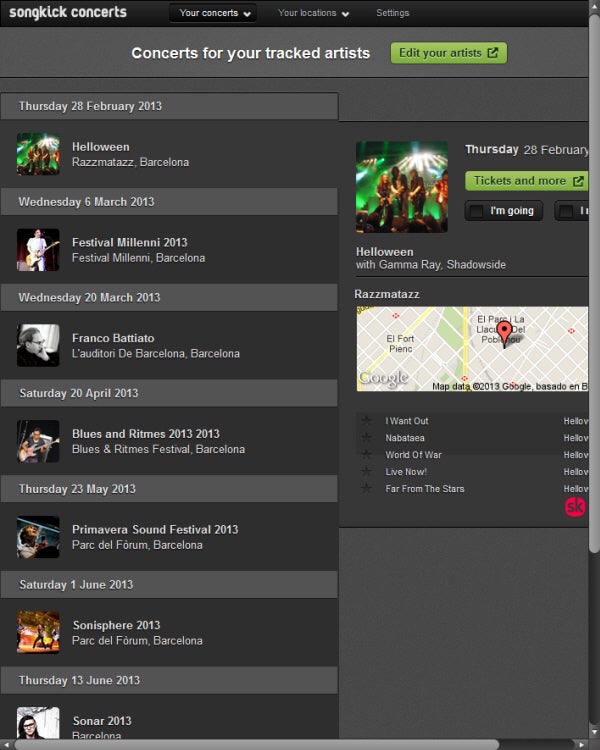Viewport: 600px width, 750px height.
Task: Click the horizontal scrollbar thumb at bottom
Action: click(x=256, y=745)
